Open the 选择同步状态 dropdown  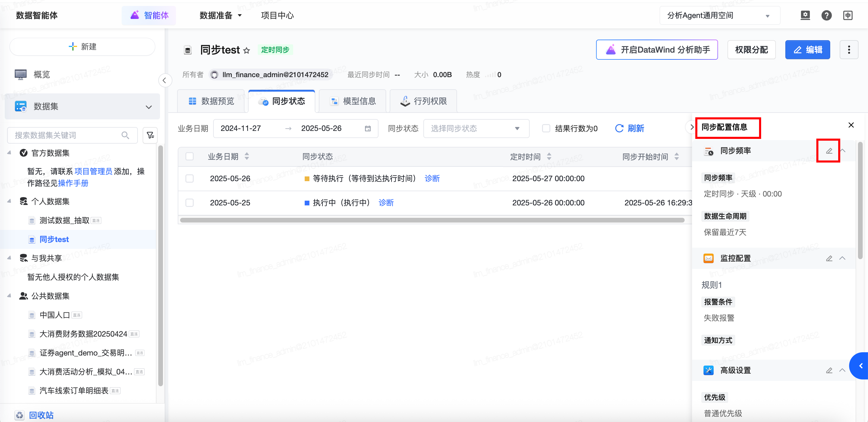coord(476,129)
